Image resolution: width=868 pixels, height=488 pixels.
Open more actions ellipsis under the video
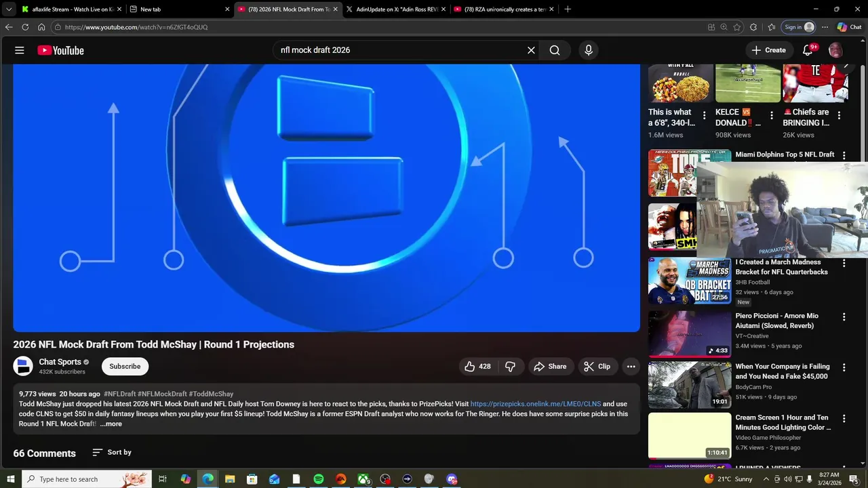pos(631,366)
